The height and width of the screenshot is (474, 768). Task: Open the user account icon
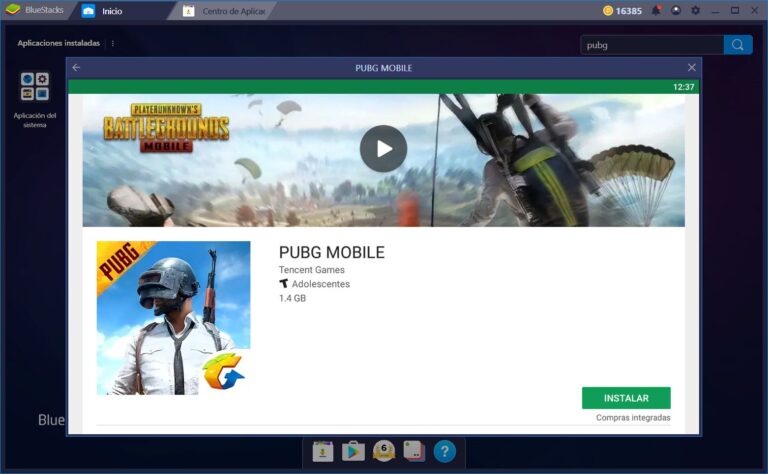coord(676,10)
